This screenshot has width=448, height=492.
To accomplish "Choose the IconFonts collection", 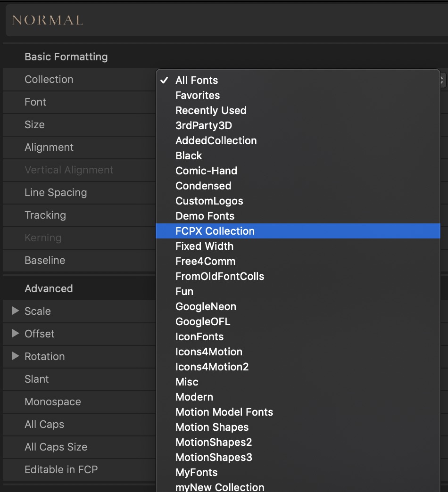I will 199,336.
